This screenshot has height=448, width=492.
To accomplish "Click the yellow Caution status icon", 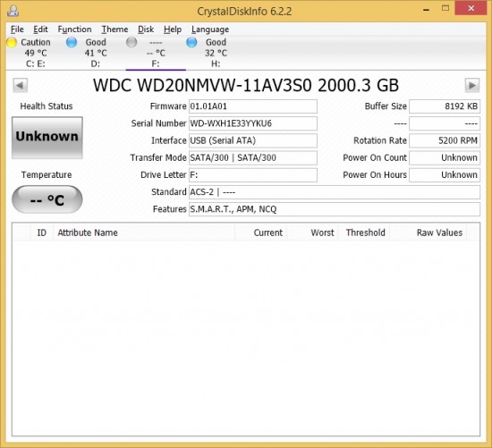I will pyautogui.click(x=12, y=42).
